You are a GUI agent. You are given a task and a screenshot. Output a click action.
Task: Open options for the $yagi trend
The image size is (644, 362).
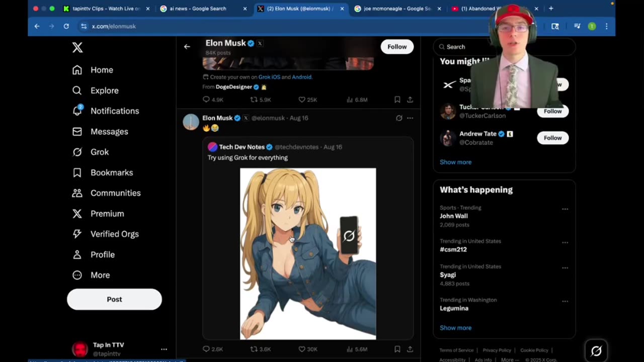(x=565, y=267)
